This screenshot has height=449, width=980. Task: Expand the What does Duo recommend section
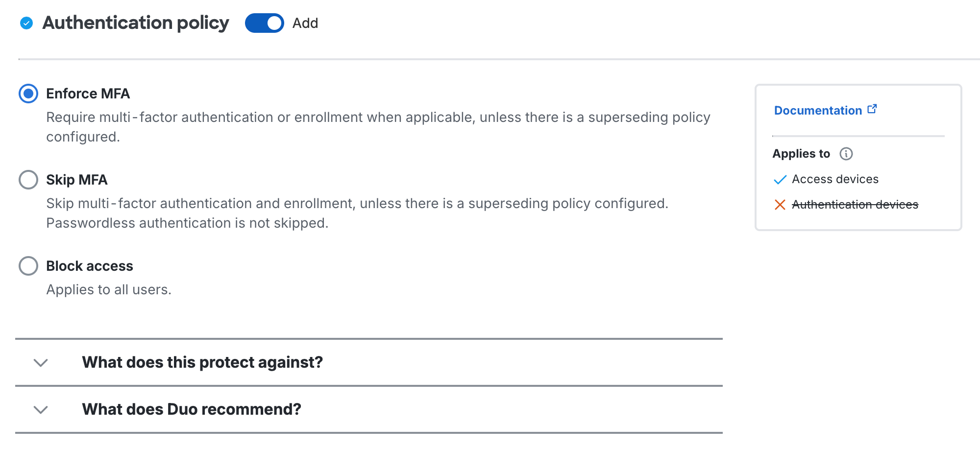[192, 409]
